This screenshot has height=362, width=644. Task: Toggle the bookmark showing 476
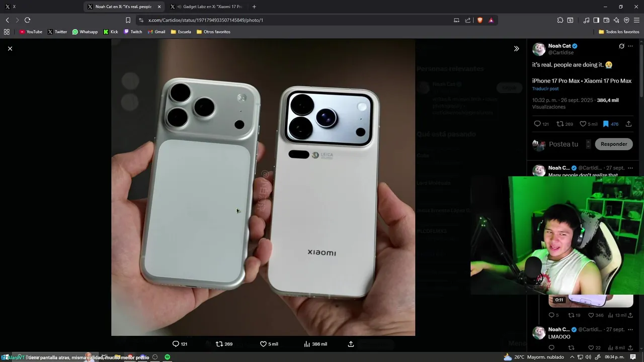(x=606, y=124)
